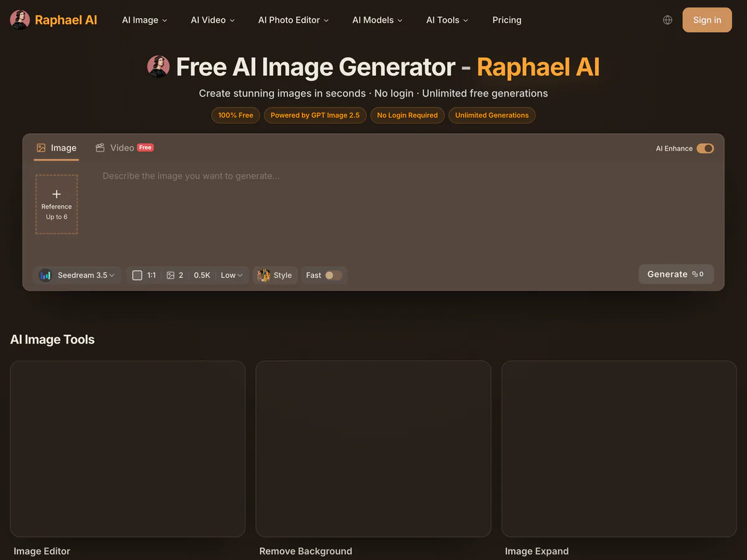Click the Style thumbnail icon
This screenshot has width=747, height=560.
[x=264, y=275]
